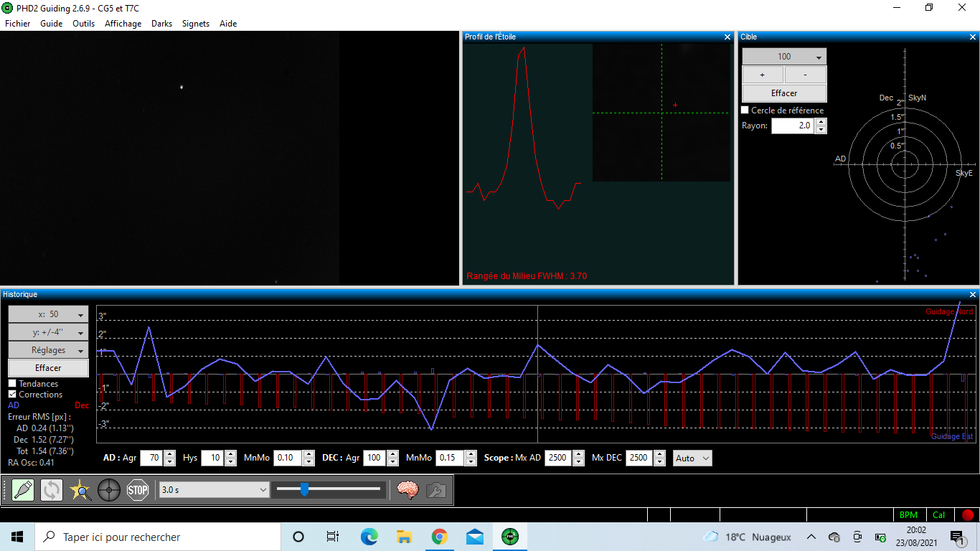Launch Google Chrome from the taskbar
The height and width of the screenshot is (551, 980).
click(x=439, y=537)
